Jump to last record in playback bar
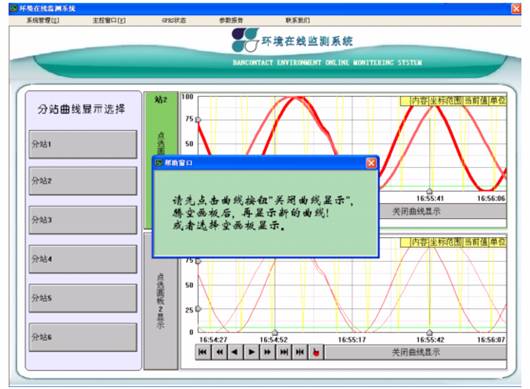Screen dimensions: 530x389 (284, 352)
